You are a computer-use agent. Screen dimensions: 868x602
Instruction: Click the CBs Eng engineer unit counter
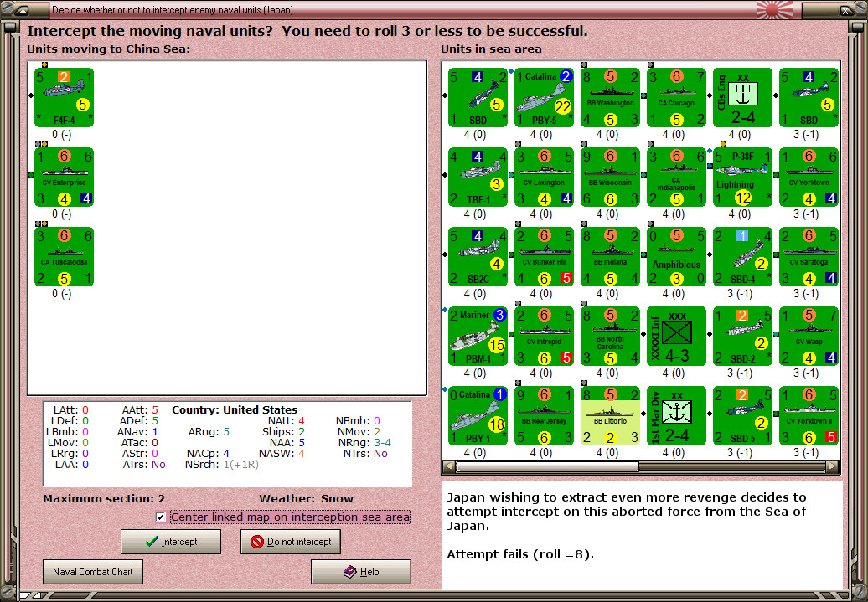[x=742, y=97]
